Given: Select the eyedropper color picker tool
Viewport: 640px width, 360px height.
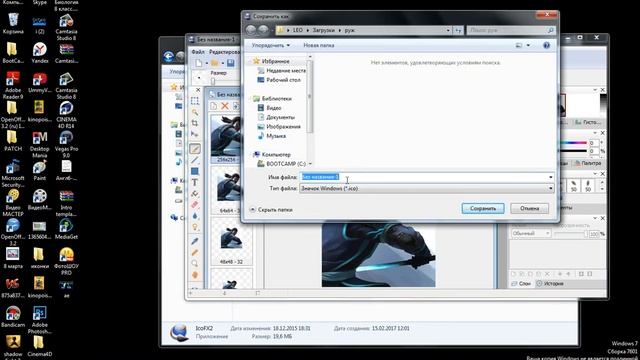Looking at the screenshot, I should pos(195,241).
